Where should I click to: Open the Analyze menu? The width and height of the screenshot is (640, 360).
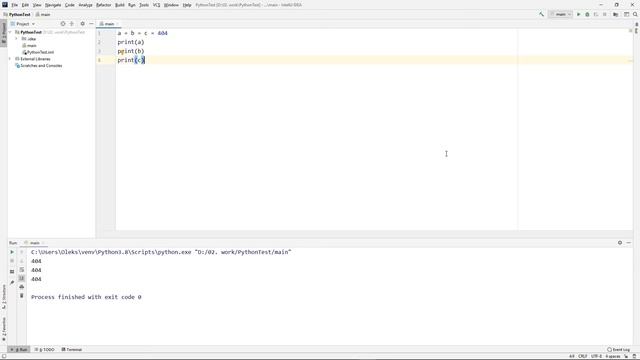(85, 5)
